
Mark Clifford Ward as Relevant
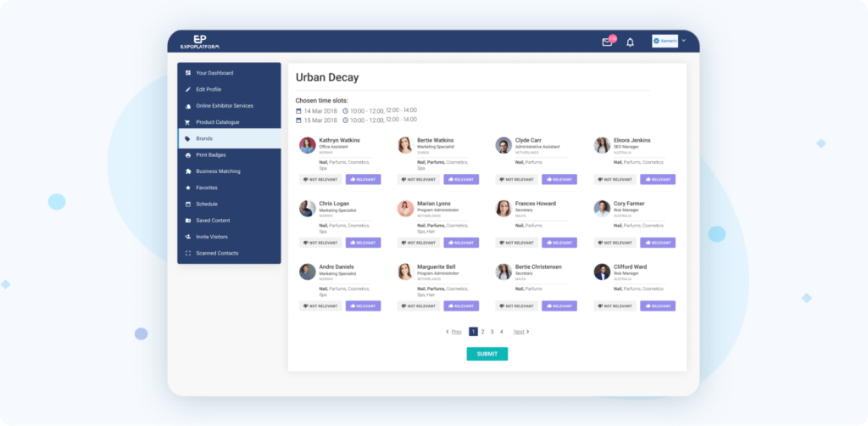coord(658,305)
